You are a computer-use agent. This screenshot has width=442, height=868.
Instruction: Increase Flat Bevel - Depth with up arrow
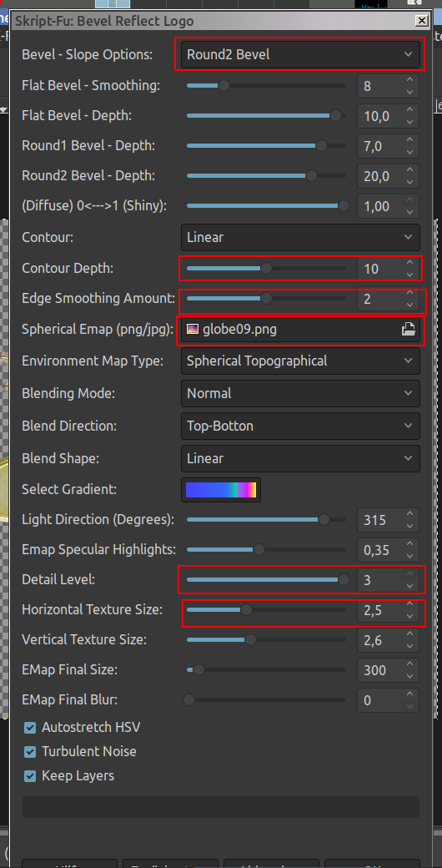coord(409,109)
